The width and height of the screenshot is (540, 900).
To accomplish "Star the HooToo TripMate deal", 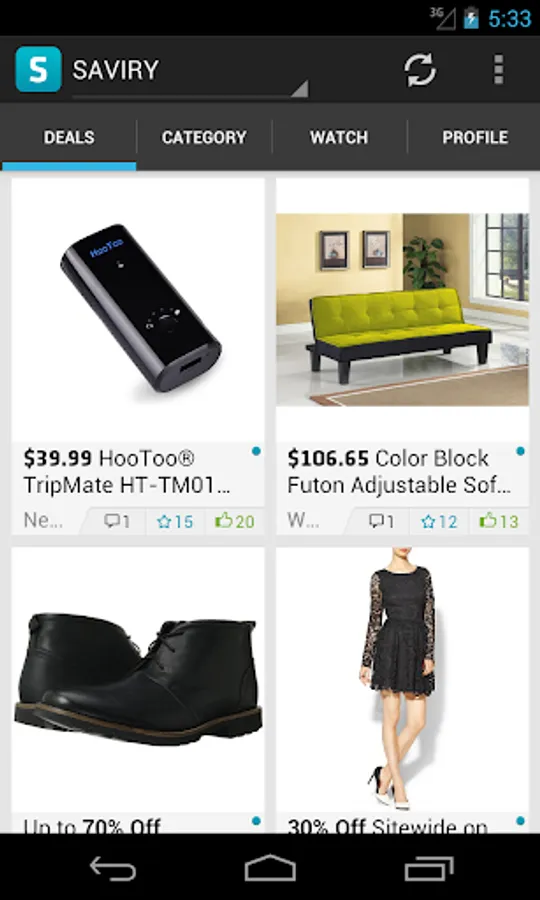I will [175, 521].
